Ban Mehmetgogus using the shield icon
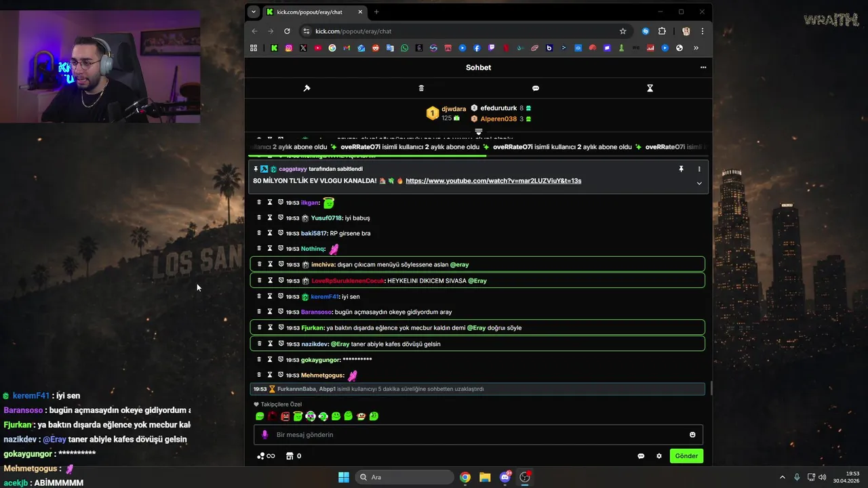The height and width of the screenshot is (488, 868). pyautogui.click(x=280, y=375)
